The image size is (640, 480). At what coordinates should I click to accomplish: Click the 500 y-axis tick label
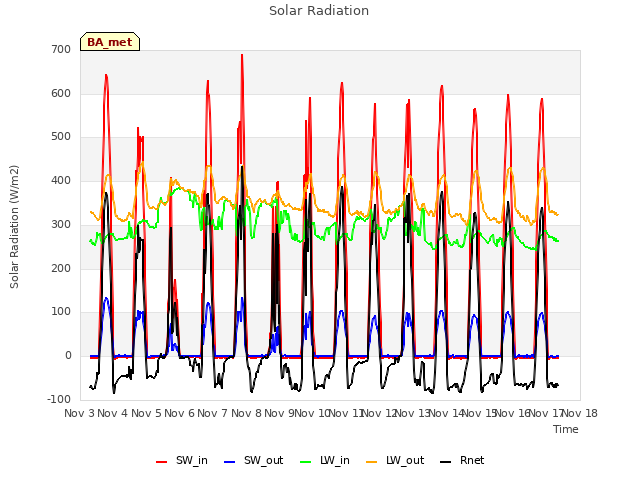click(61, 137)
